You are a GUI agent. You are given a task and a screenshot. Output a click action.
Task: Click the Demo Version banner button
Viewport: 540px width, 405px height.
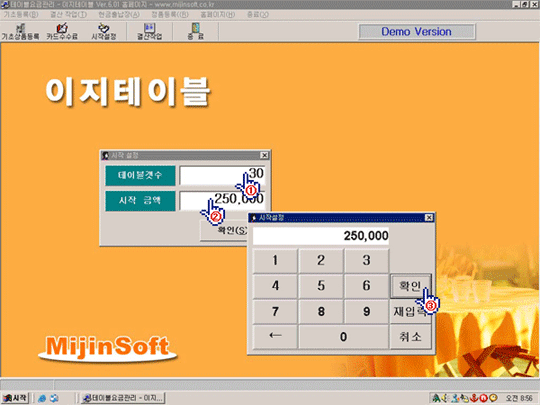[x=417, y=32]
